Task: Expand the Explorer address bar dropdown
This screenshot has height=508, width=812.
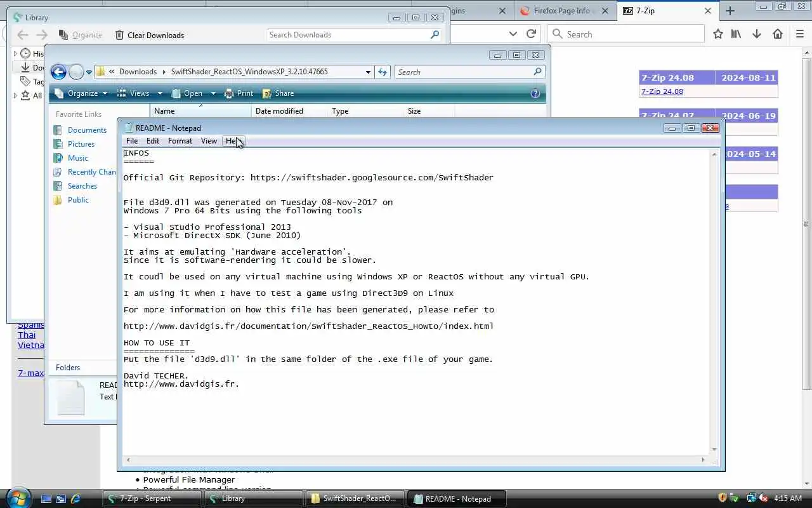Action: pyautogui.click(x=367, y=72)
